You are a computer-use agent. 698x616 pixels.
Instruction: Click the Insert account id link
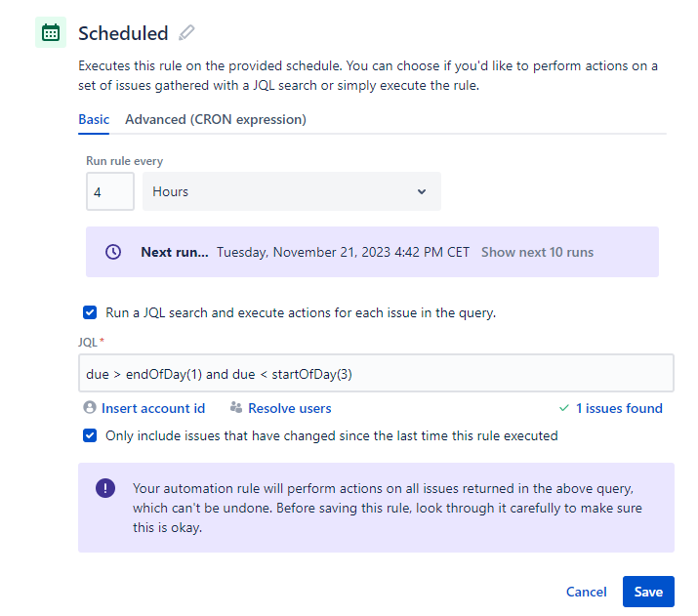tap(153, 408)
